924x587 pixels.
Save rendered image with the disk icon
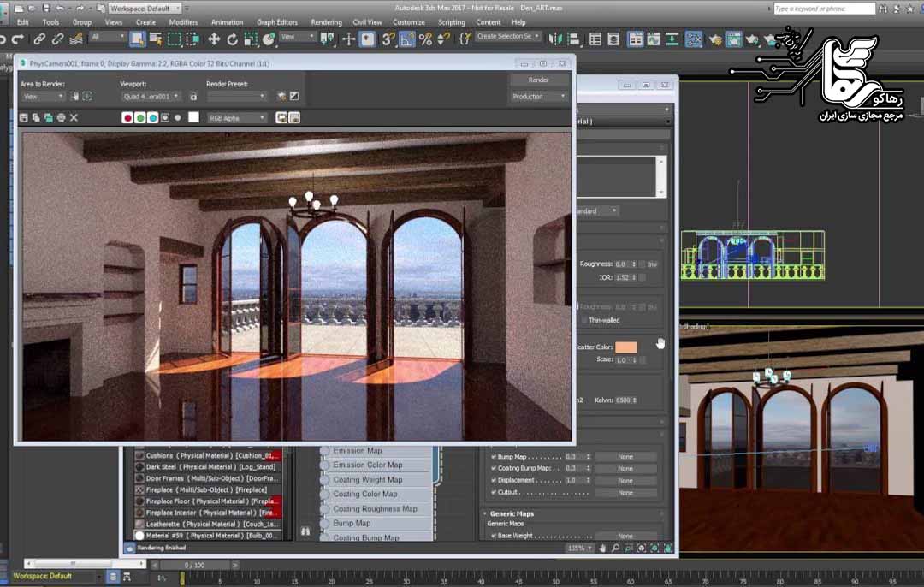click(24, 117)
